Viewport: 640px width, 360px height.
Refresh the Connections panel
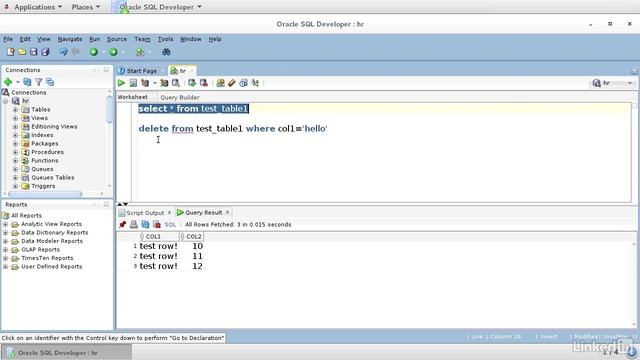(27, 82)
